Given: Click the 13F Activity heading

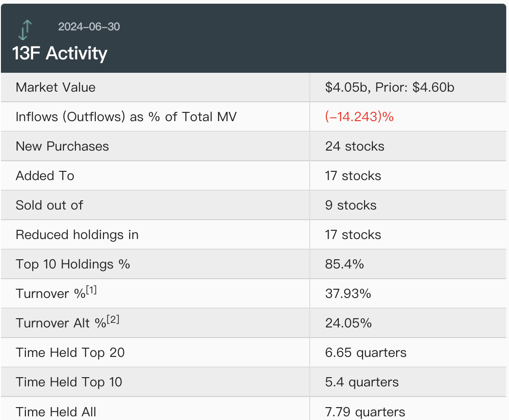Looking at the screenshot, I should pyautogui.click(x=60, y=53).
